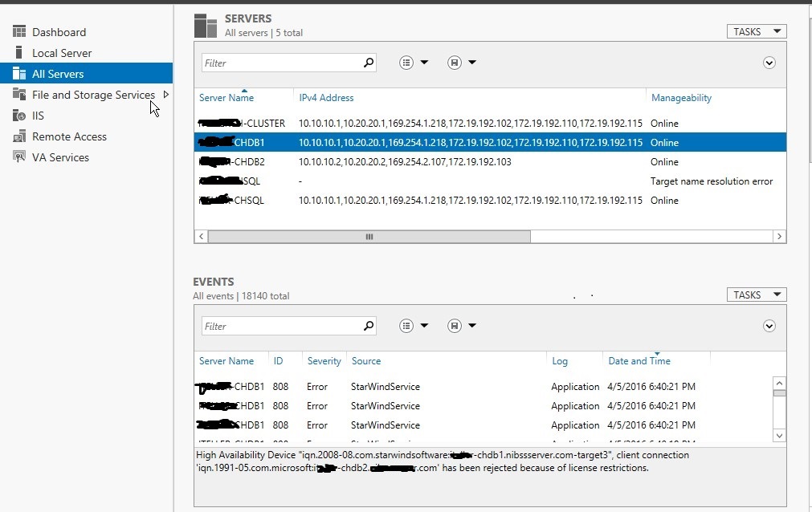Screen dimensions: 812x512
Task: Open Servers criteria dropdown arrow
Action: click(424, 62)
